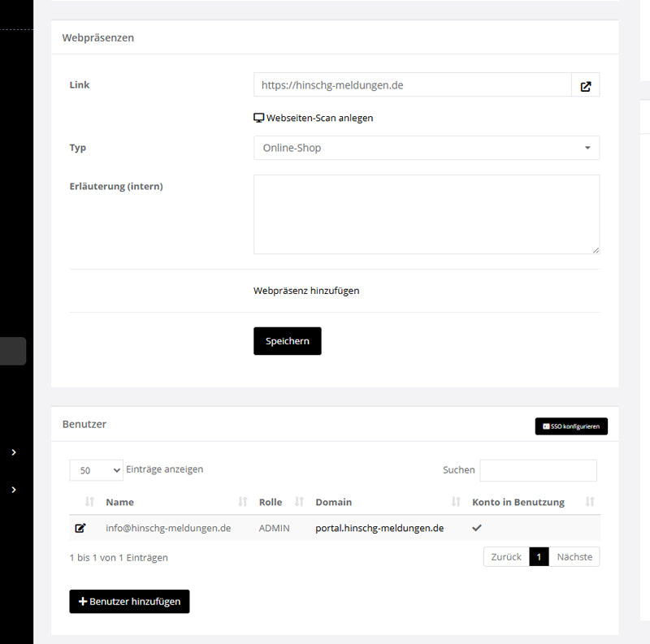Open the link in external tab icon
This screenshot has width=650, height=644.
tap(585, 85)
